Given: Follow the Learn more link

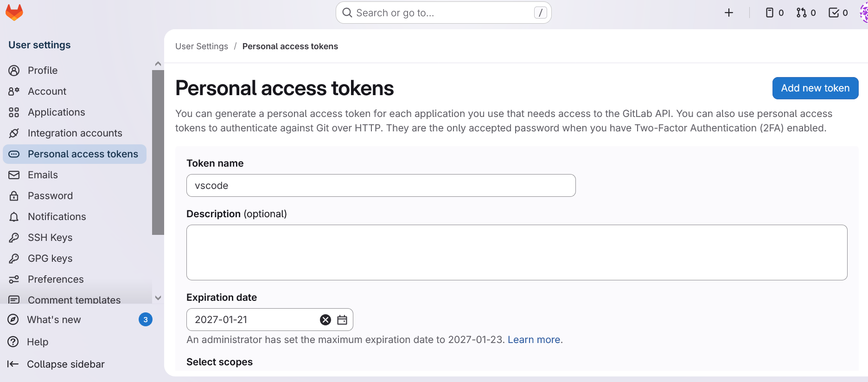Looking at the screenshot, I should click(x=534, y=340).
